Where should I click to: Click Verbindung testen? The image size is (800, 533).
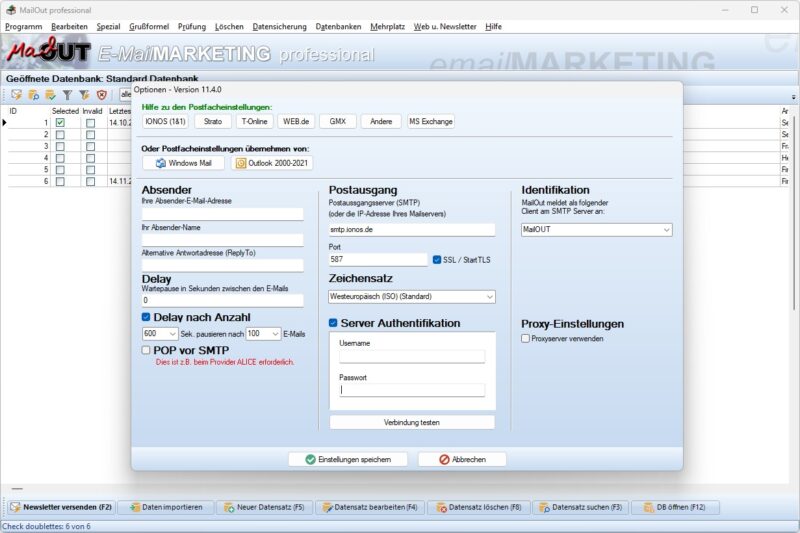pos(412,422)
